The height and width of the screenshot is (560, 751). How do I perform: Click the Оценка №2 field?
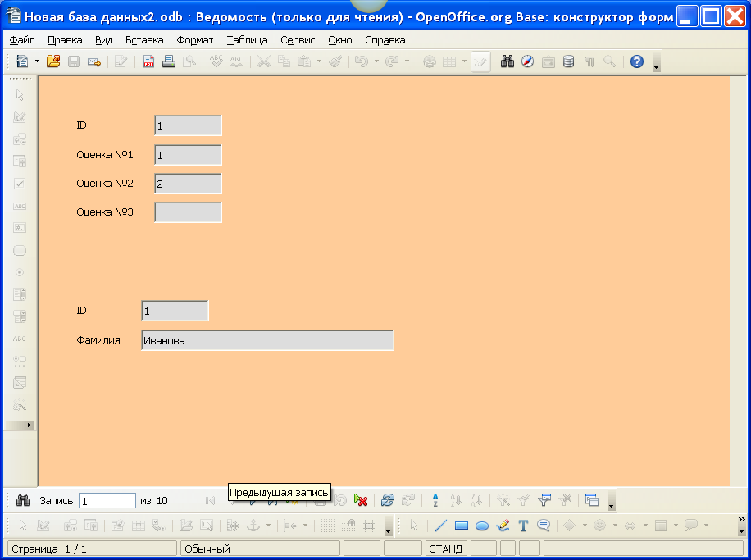pos(188,184)
